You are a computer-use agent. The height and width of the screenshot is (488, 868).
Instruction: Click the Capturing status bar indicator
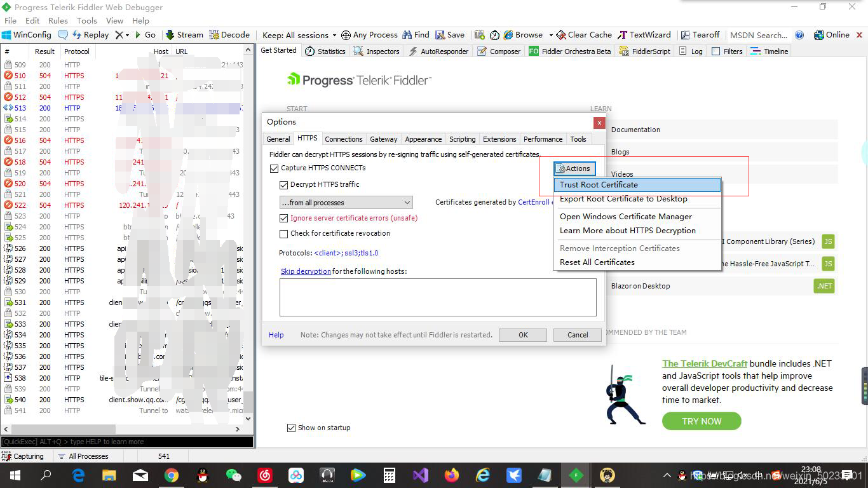pyautogui.click(x=23, y=456)
